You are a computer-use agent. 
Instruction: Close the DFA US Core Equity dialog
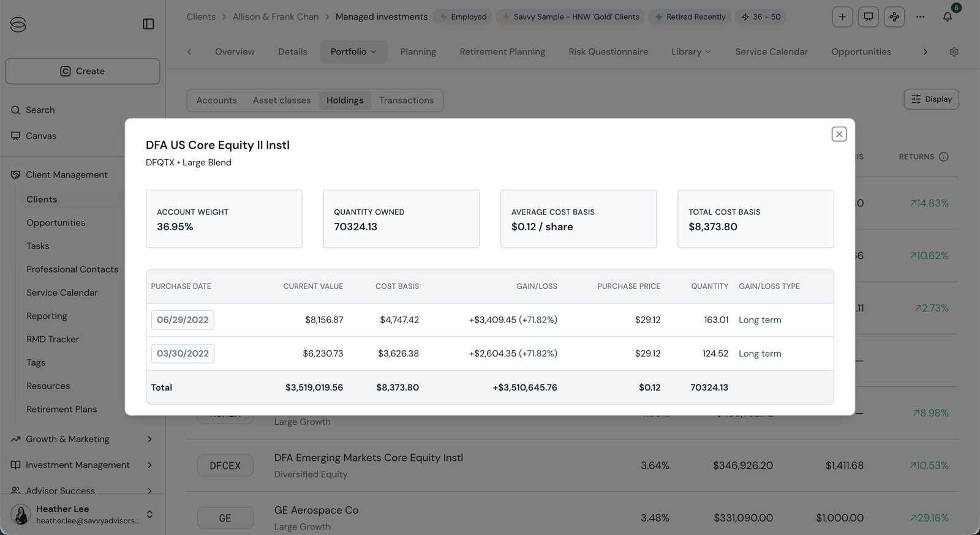click(x=839, y=134)
